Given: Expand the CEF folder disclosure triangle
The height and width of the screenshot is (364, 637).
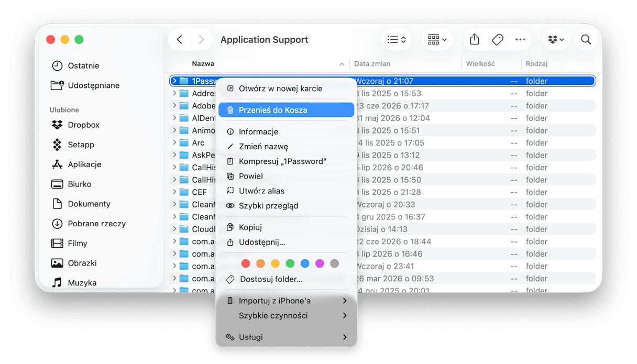Looking at the screenshot, I should point(174,192).
